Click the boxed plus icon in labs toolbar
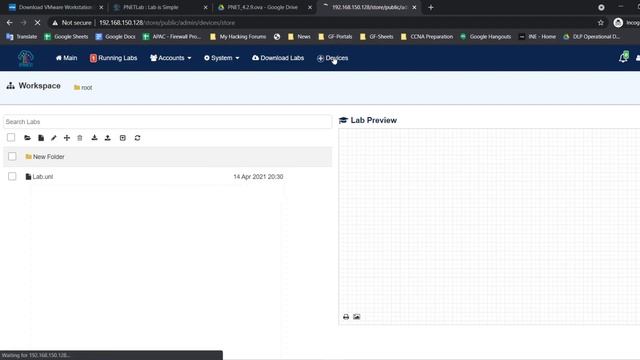This screenshot has width=640, height=360. (123, 138)
